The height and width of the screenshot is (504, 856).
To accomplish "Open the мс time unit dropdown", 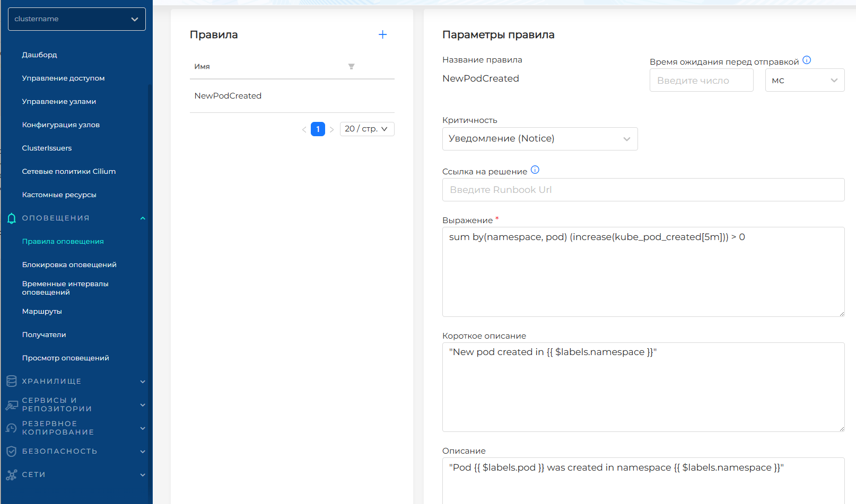I will 804,81.
